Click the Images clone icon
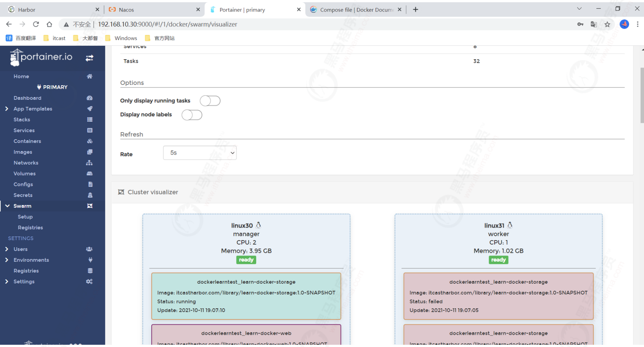Screen dimensions: 644x347 [x=90, y=152]
